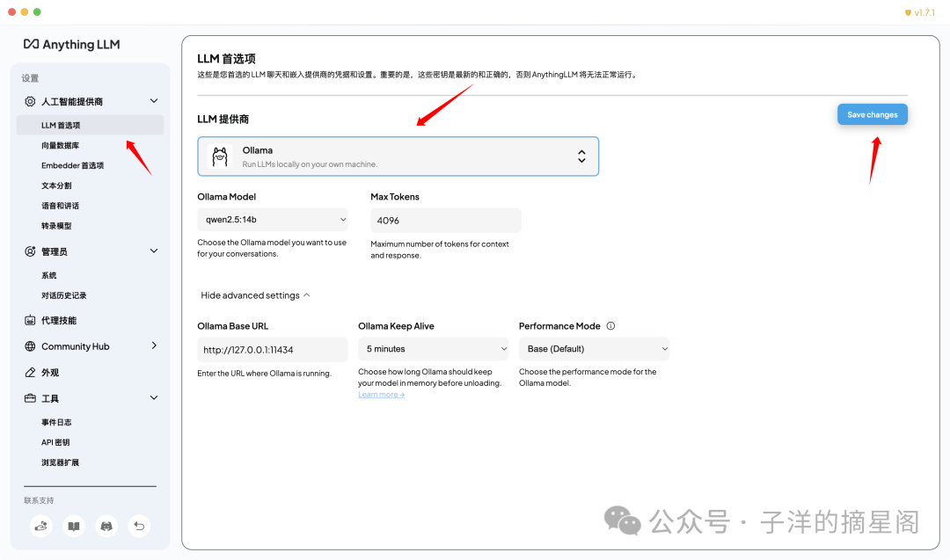This screenshot has width=950, height=560.
Task: Expand the Community Hub chevron
Action: point(154,345)
